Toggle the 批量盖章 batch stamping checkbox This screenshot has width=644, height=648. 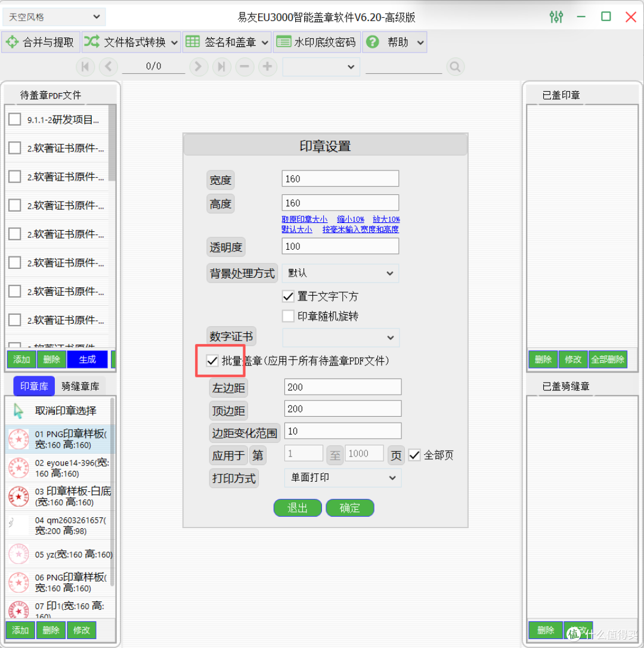[212, 361]
